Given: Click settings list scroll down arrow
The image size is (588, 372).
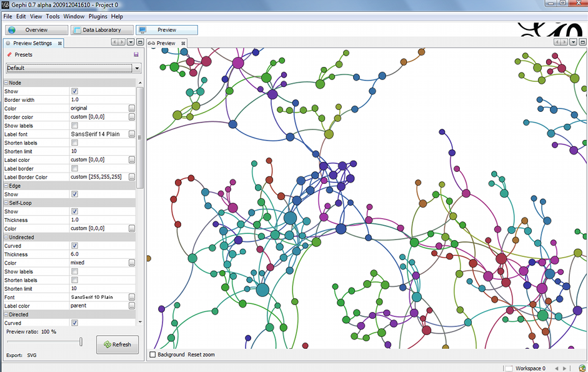Looking at the screenshot, I should pyautogui.click(x=140, y=322).
